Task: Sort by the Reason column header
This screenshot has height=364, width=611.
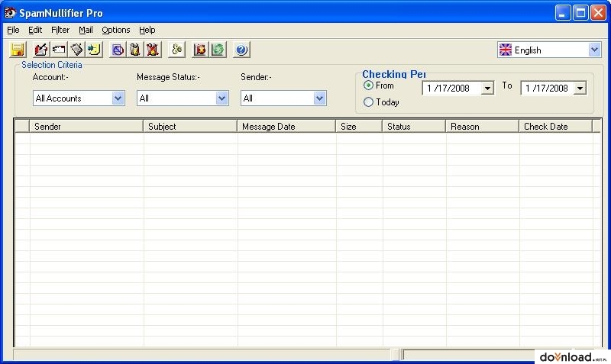Action: pyautogui.click(x=483, y=127)
